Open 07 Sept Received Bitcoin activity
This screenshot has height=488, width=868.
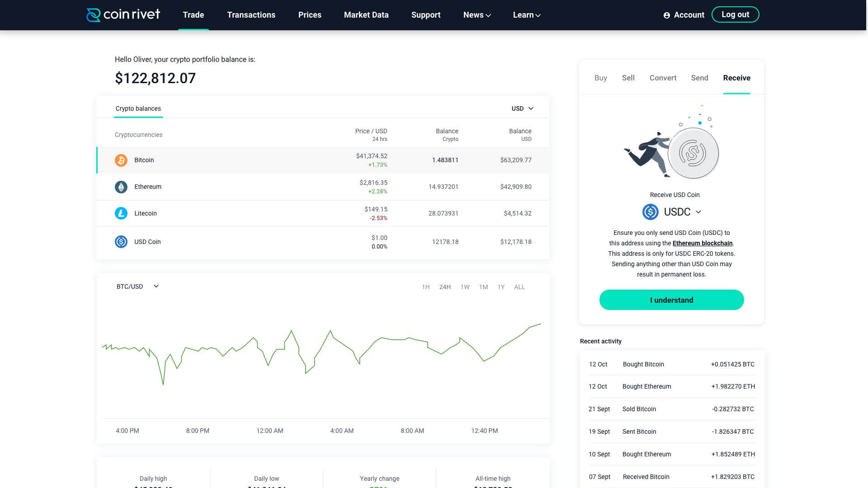coord(671,477)
